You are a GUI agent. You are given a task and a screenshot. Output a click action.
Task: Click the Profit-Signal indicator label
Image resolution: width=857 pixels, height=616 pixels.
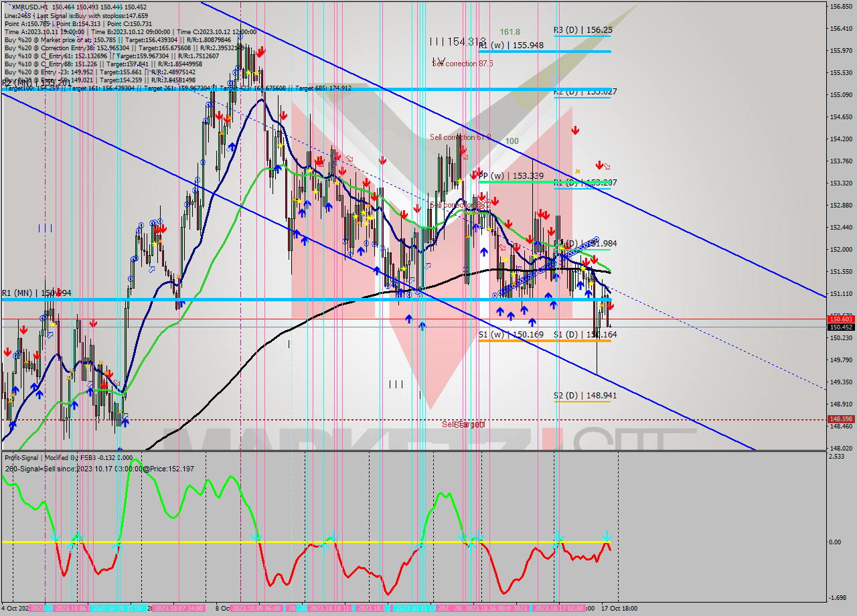(29, 458)
